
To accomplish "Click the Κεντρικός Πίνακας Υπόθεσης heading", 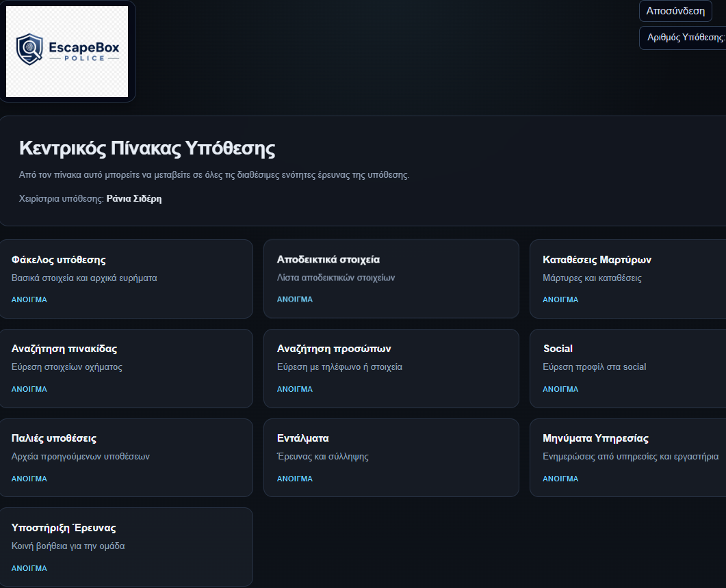I will [147, 148].
